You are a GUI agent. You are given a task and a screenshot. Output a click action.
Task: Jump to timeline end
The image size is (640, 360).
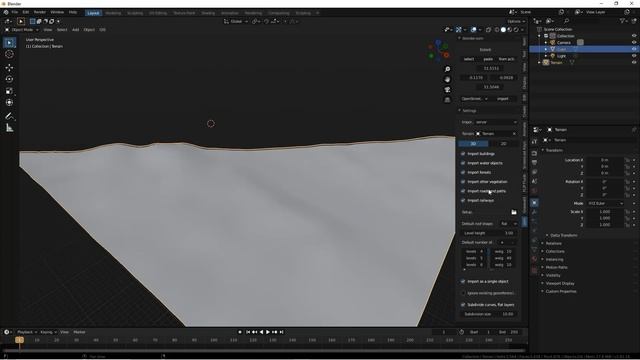pos(281,332)
